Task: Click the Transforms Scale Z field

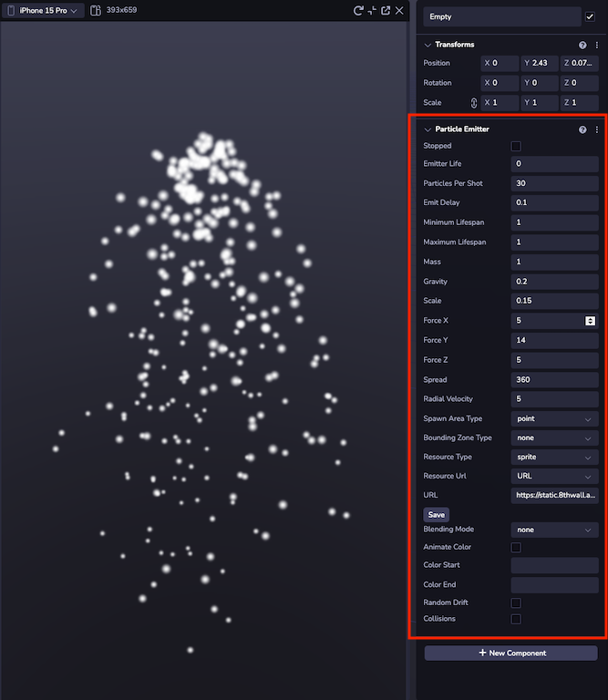Action: point(579,103)
